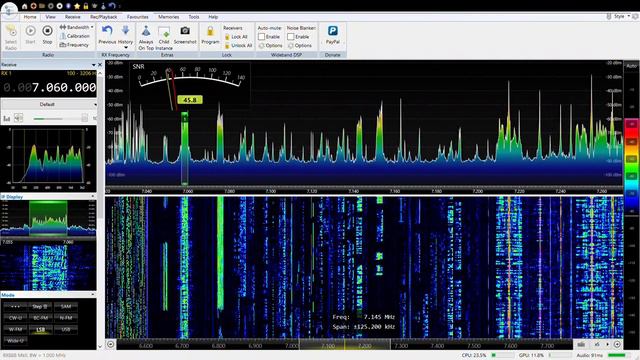Select CW-U mode
This screenshot has width=640, height=360.
pyautogui.click(x=15, y=318)
